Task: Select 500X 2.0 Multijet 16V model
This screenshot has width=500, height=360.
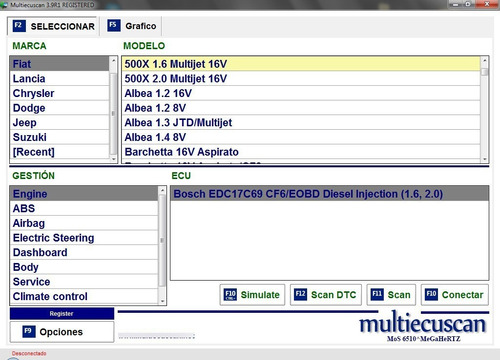Action: (301, 79)
